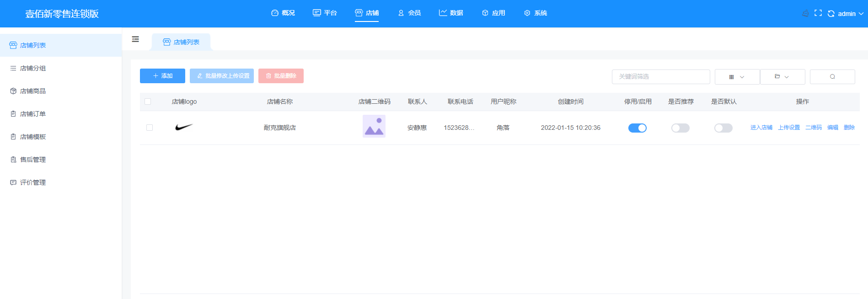Viewport: 868px width, 299px height.
Task: Click the 店铺名称 column header
Action: click(x=280, y=102)
